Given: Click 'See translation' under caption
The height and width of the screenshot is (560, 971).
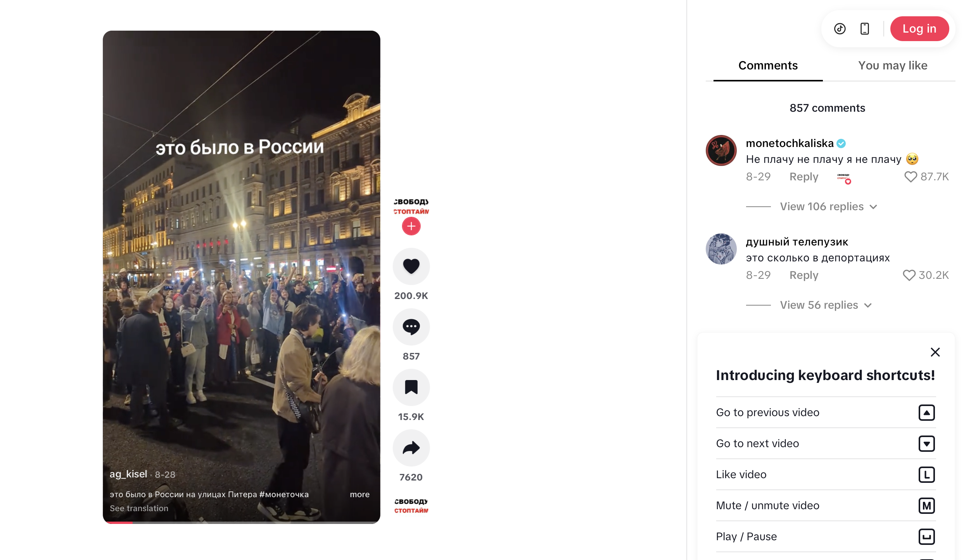Looking at the screenshot, I should click(139, 508).
